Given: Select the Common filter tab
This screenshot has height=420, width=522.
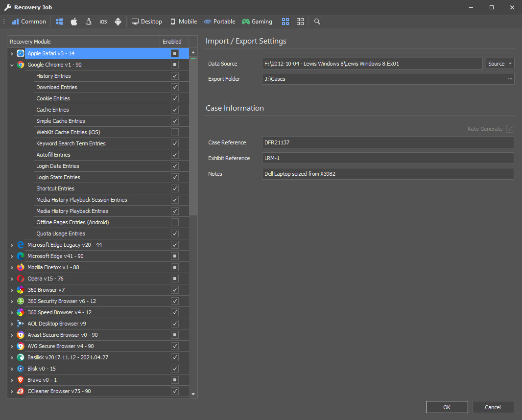Looking at the screenshot, I should [29, 22].
